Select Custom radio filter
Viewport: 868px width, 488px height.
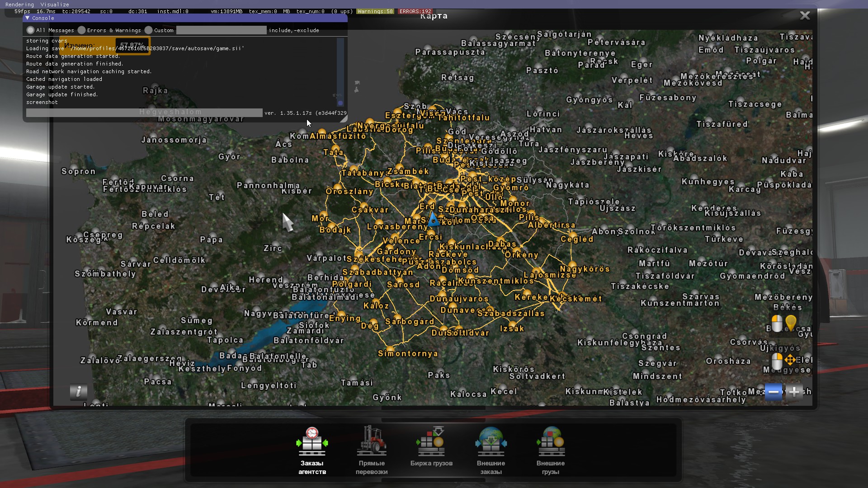tap(148, 30)
